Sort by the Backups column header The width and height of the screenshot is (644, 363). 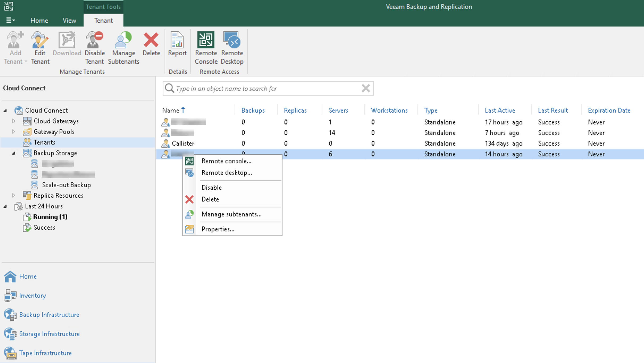pyautogui.click(x=253, y=110)
